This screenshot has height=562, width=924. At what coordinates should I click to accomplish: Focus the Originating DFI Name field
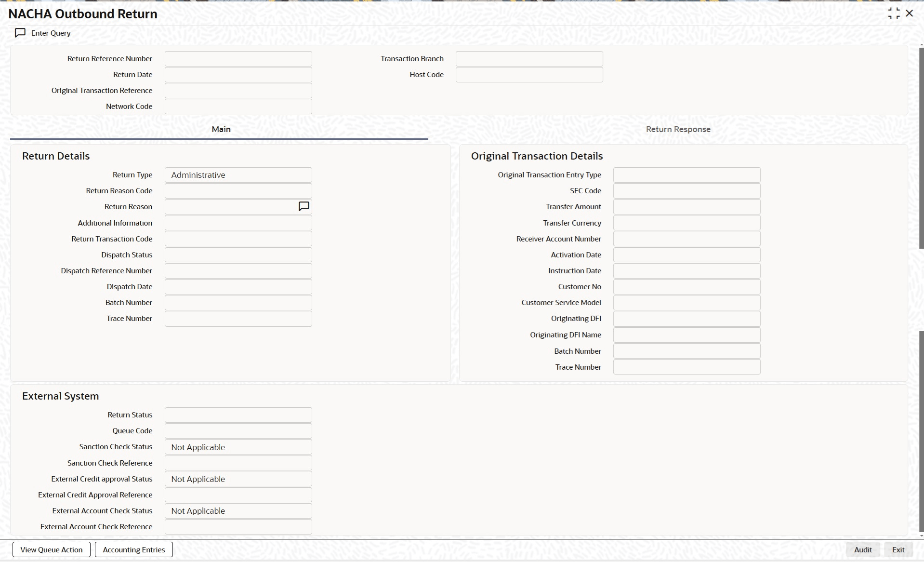(x=687, y=335)
